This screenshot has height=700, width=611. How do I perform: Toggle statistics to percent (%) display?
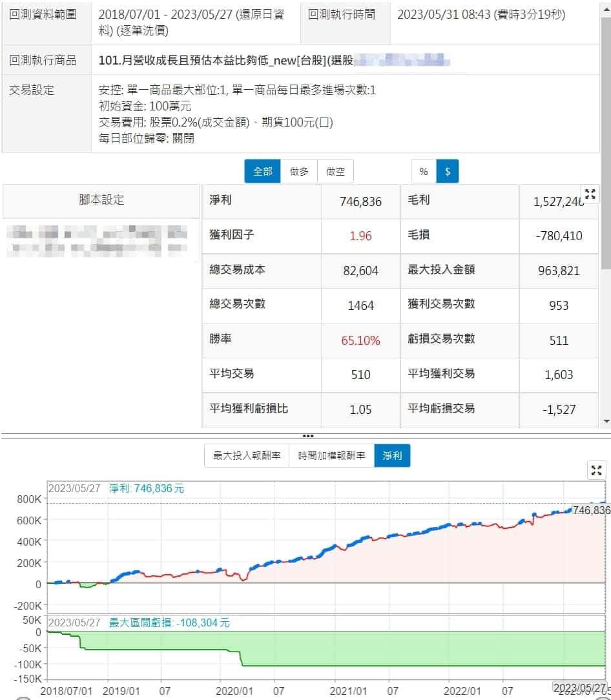point(424,171)
